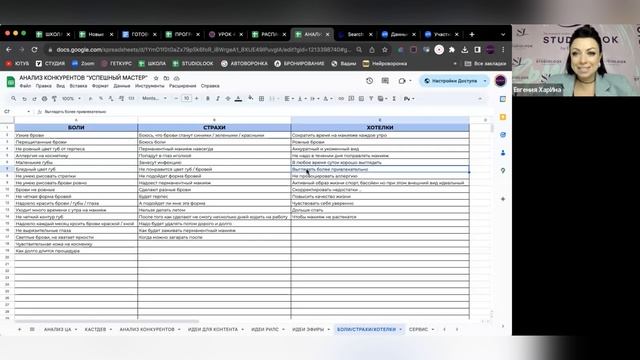Create a filter with funnel icon

point(371,98)
